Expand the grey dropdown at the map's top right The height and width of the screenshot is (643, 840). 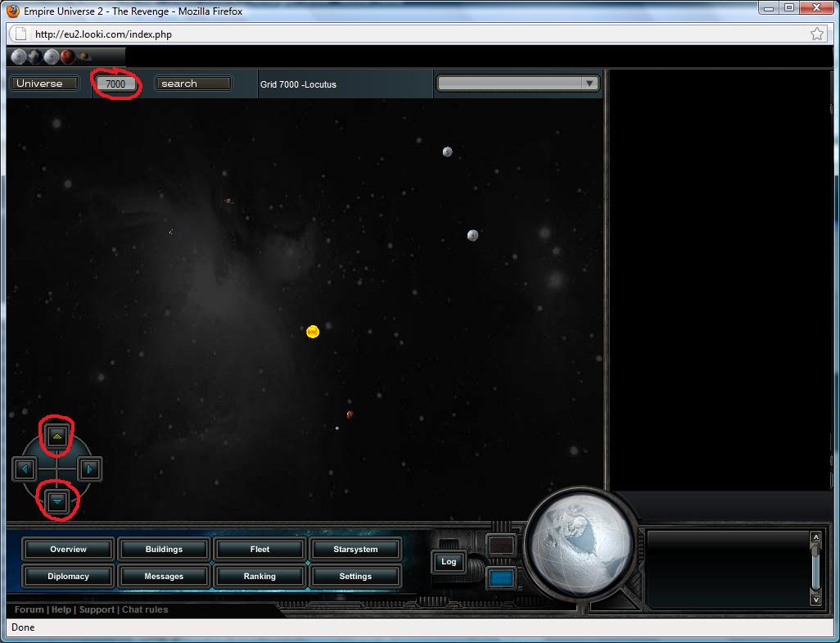[x=517, y=84]
